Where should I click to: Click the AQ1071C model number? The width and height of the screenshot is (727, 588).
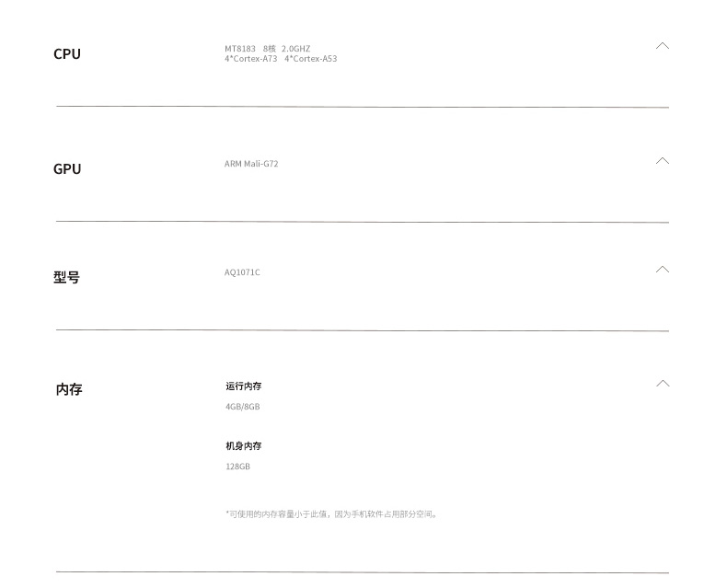[x=242, y=272]
